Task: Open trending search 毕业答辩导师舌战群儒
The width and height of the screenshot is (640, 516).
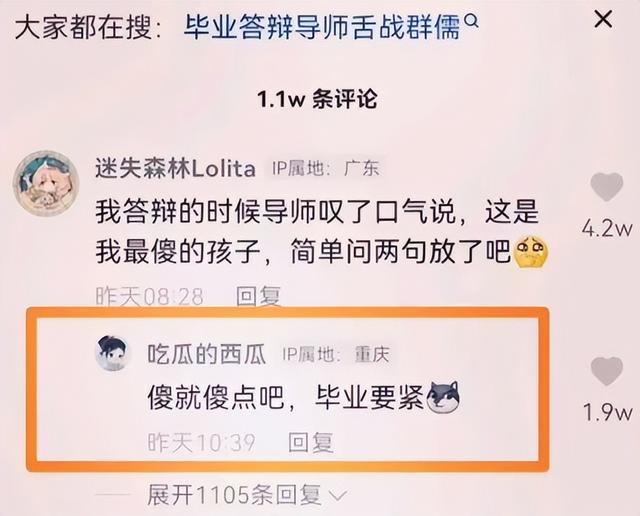Action: (322, 27)
